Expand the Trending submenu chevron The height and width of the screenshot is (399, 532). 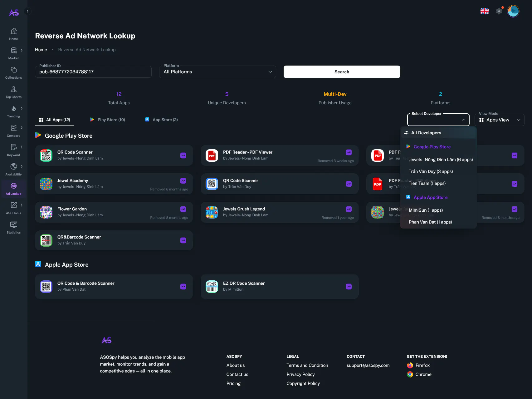click(22, 108)
